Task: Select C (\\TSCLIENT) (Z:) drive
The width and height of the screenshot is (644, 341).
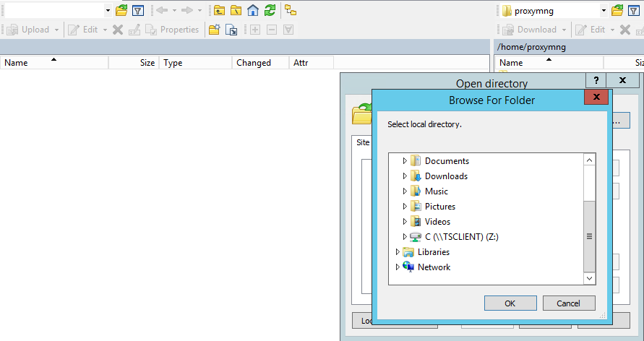Action: [x=461, y=237]
